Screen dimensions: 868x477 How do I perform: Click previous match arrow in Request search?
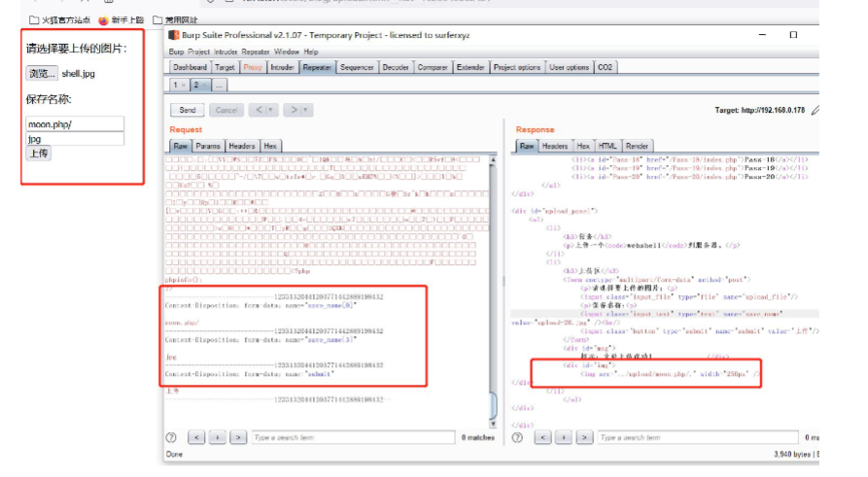coord(194,438)
